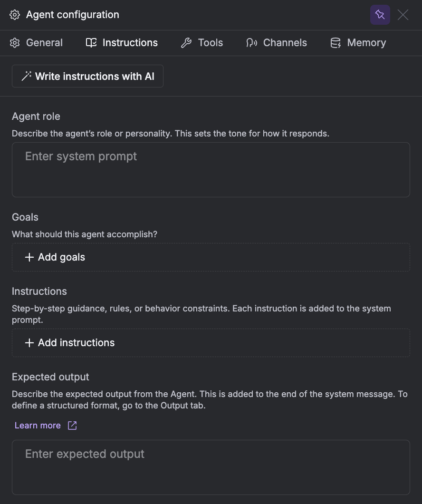Click the Enter system prompt field
Image resolution: width=422 pixels, height=504 pixels.
pos(211,169)
